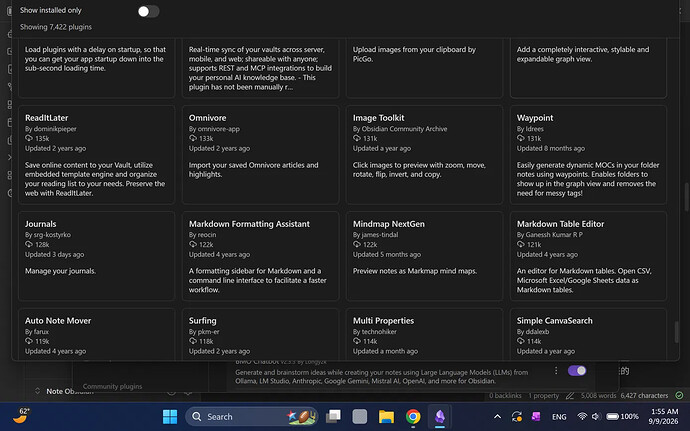
Task: Click the download icon on the Omnivore card
Action: 193,138
